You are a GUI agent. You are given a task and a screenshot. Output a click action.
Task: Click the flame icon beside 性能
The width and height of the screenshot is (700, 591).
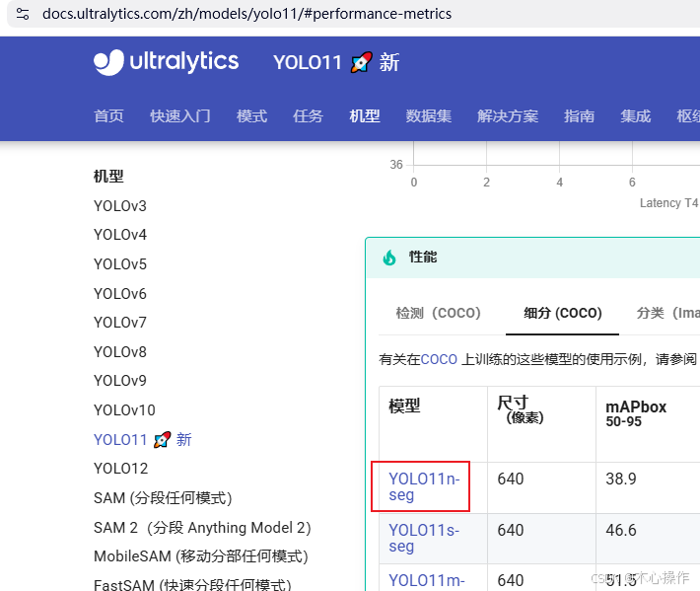pos(389,258)
